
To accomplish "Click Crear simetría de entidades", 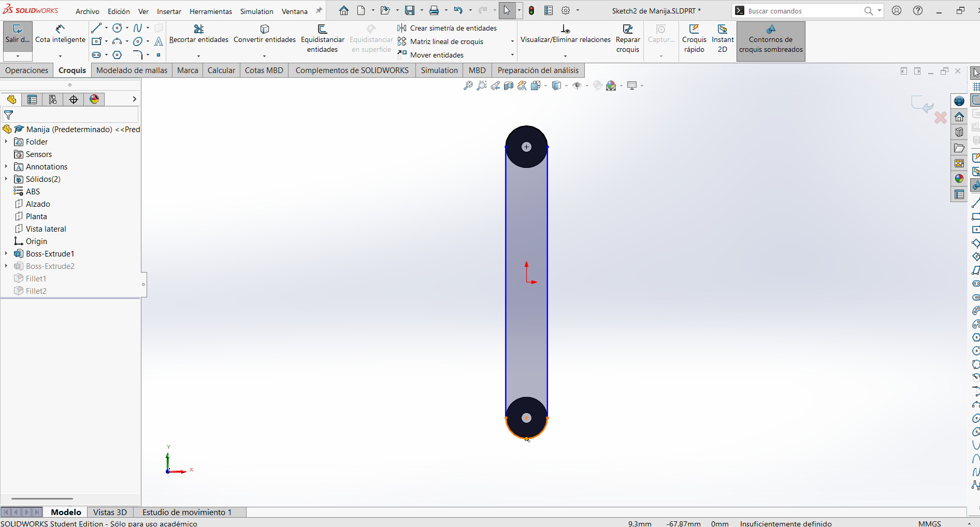I will tap(448, 28).
